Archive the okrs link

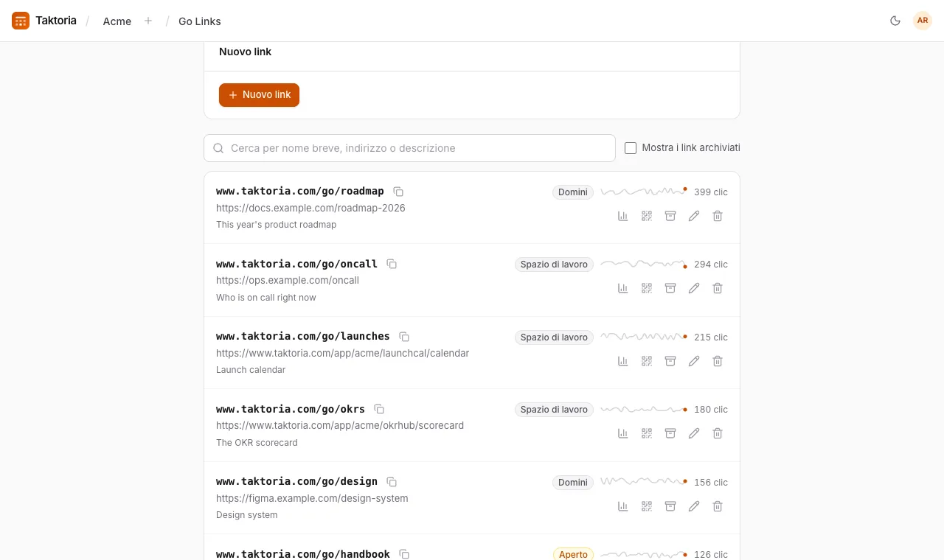tap(670, 433)
